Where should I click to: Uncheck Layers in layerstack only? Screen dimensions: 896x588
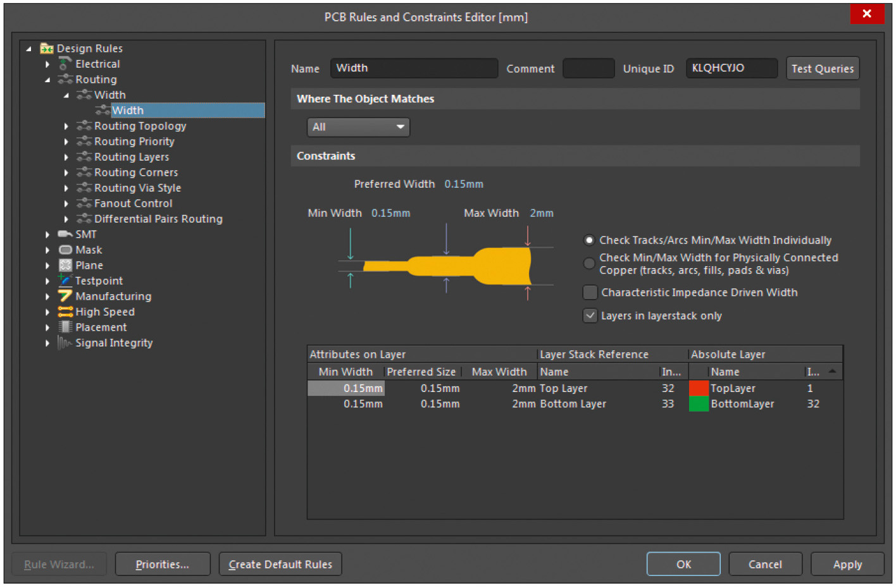590,315
